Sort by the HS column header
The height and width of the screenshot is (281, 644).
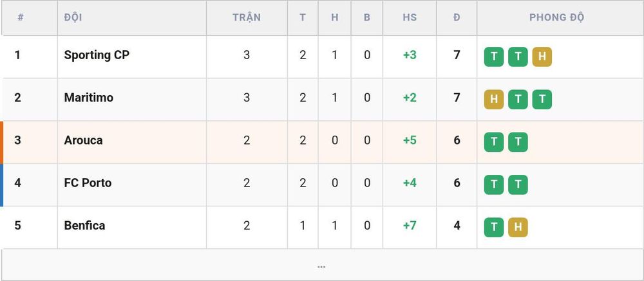410,17
